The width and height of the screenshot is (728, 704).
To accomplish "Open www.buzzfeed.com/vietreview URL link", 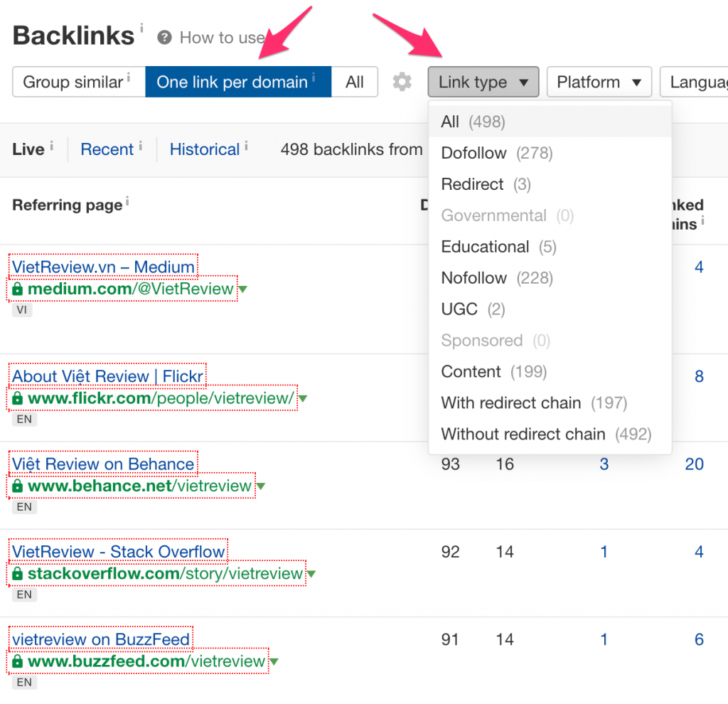I will click(x=146, y=661).
